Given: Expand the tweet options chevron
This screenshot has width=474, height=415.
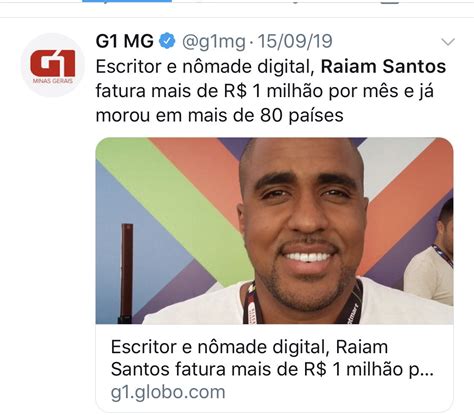Looking at the screenshot, I should [x=448, y=42].
